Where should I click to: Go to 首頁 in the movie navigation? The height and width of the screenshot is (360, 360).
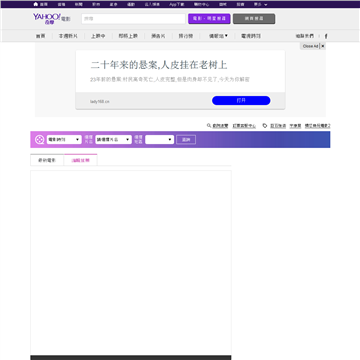pos(41,36)
